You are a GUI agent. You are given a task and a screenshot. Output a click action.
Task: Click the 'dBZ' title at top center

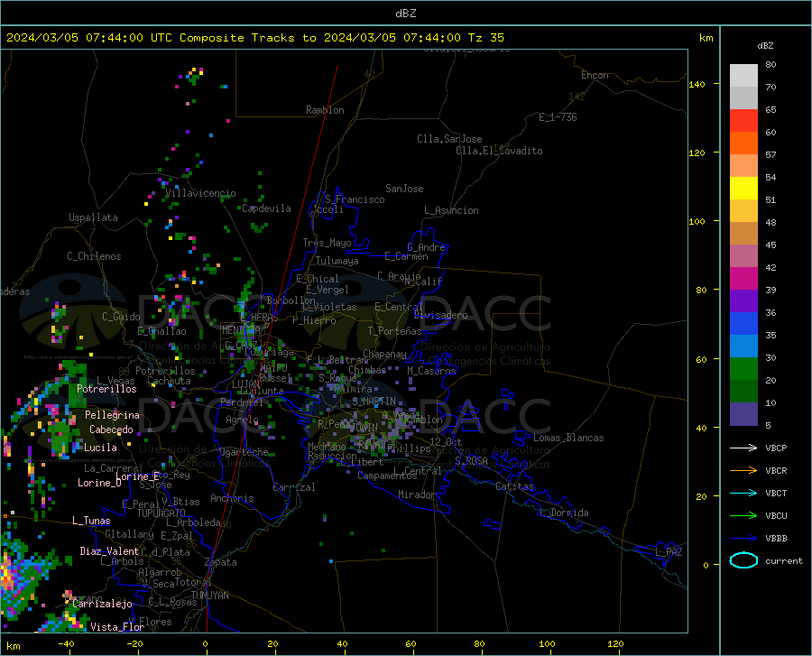pyautogui.click(x=405, y=14)
